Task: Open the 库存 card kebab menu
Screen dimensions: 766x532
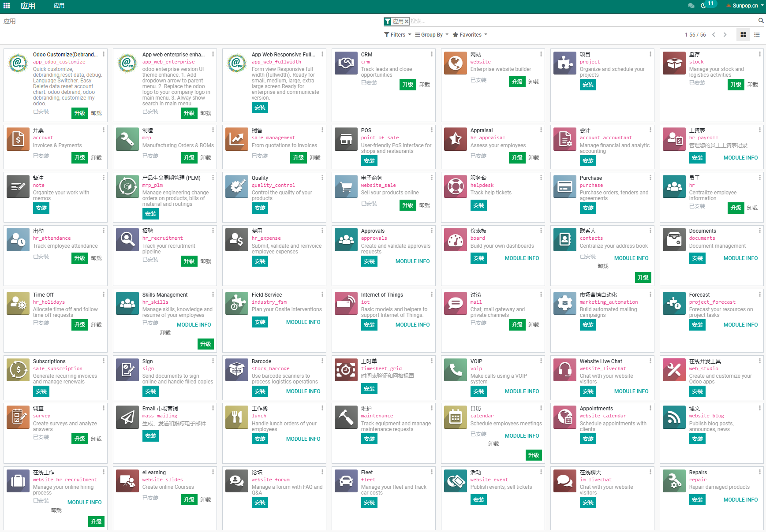Action: coord(760,54)
